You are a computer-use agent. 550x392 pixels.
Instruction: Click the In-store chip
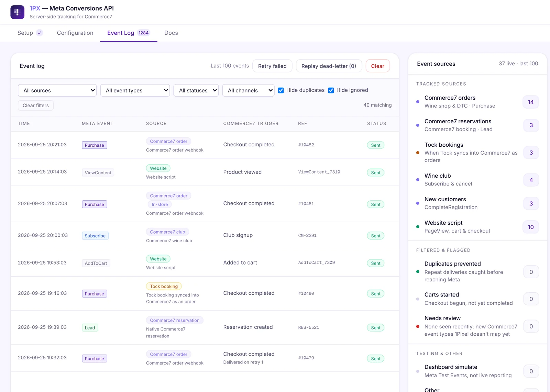click(x=160, y=204)
